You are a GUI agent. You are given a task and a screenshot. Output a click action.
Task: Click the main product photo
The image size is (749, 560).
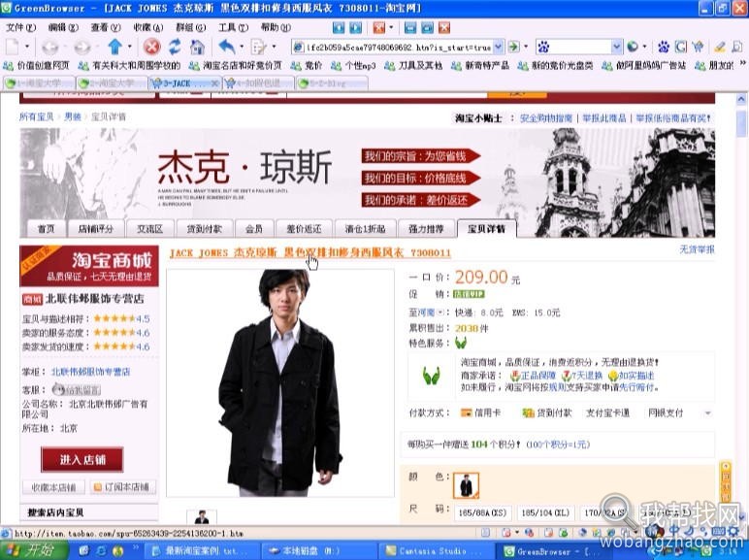280,383
